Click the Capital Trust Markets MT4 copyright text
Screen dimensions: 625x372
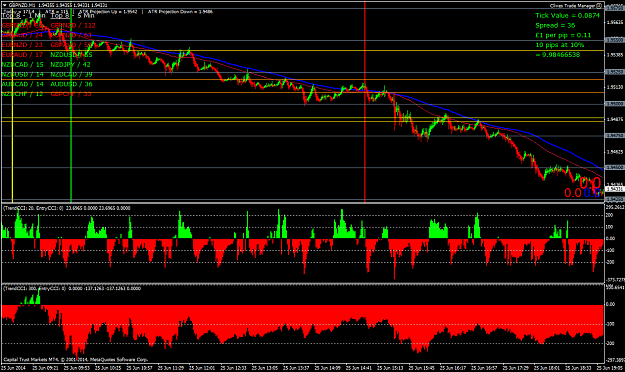(x=76, y=359)
